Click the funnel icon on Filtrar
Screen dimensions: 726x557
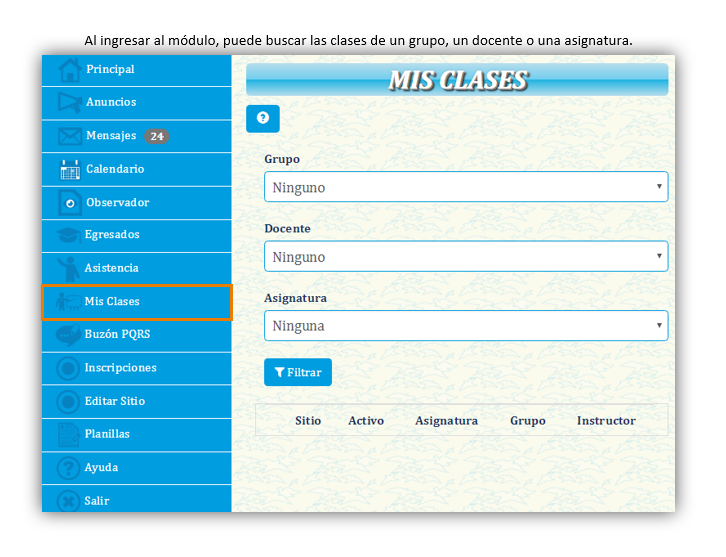pyautogui.click(x=279, y=372)
